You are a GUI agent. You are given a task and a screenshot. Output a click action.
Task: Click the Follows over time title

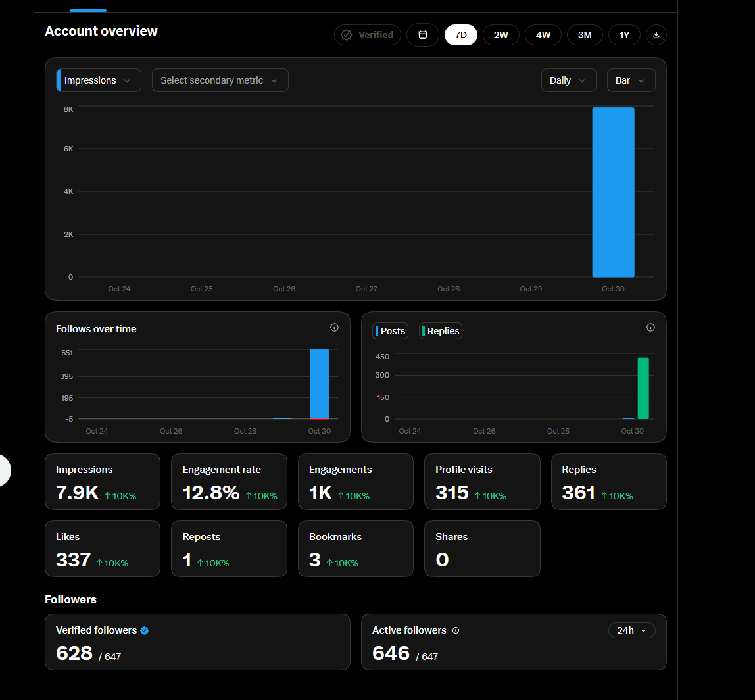[x=96, y=328]
